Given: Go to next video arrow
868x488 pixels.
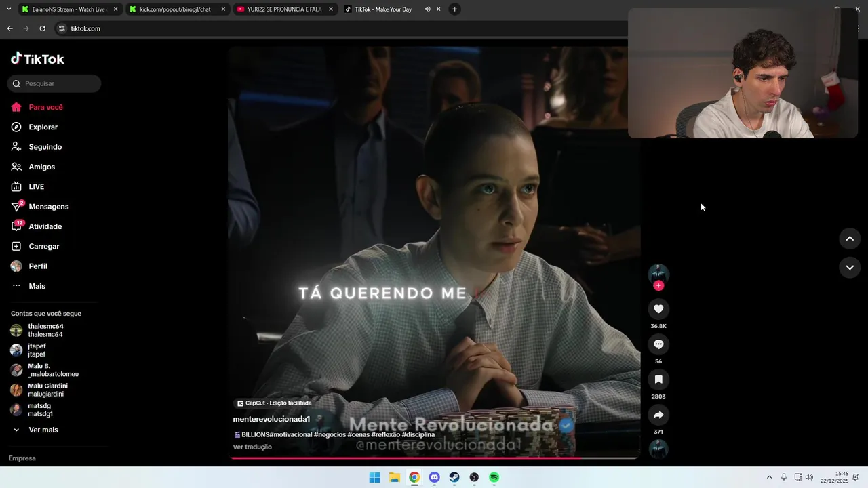Looking at the screenshot, I should tap(850, 268).
